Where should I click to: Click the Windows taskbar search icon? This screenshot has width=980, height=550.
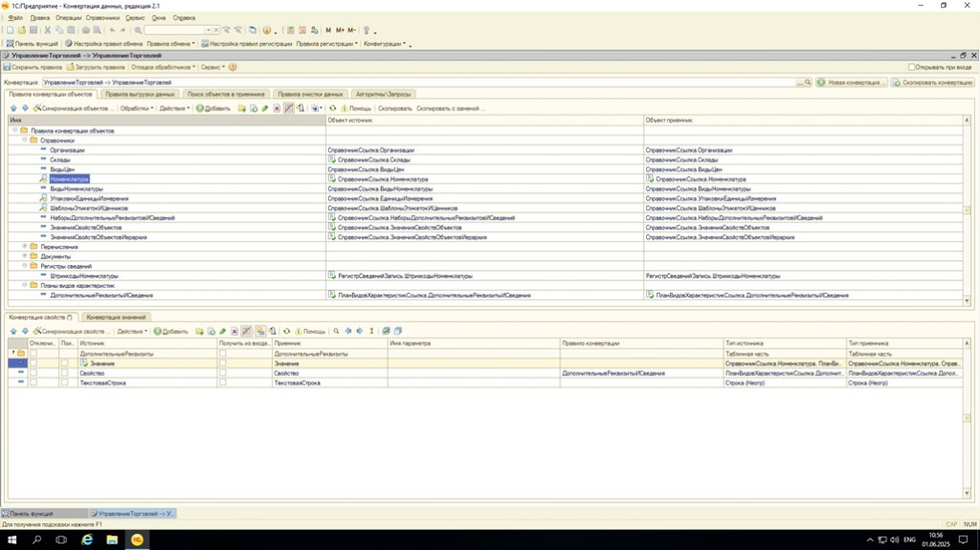coord(37,539)
